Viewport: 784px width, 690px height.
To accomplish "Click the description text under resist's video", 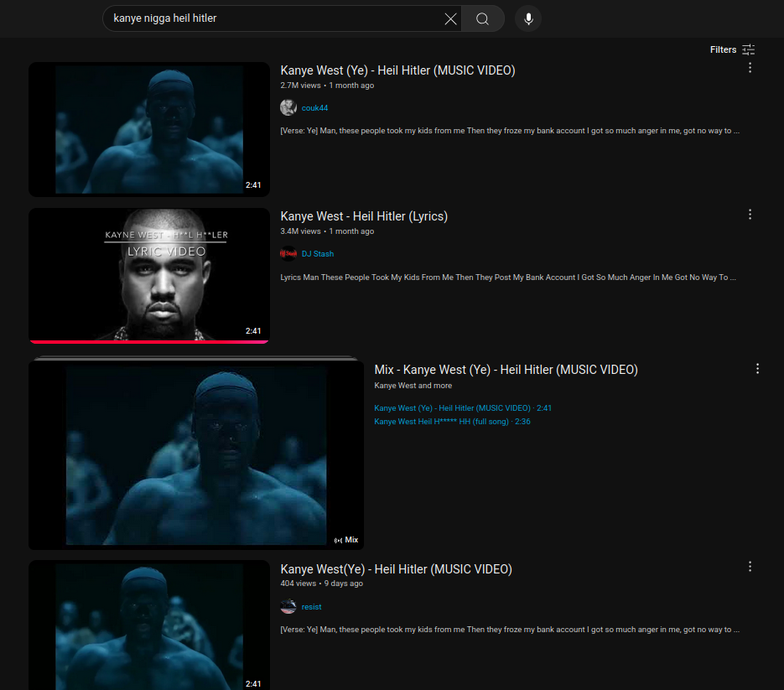I will tap(510, 630).
